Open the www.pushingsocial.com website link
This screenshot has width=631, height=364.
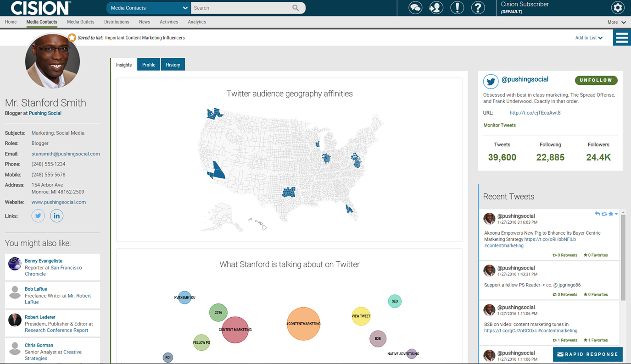(x=59, y=202)
